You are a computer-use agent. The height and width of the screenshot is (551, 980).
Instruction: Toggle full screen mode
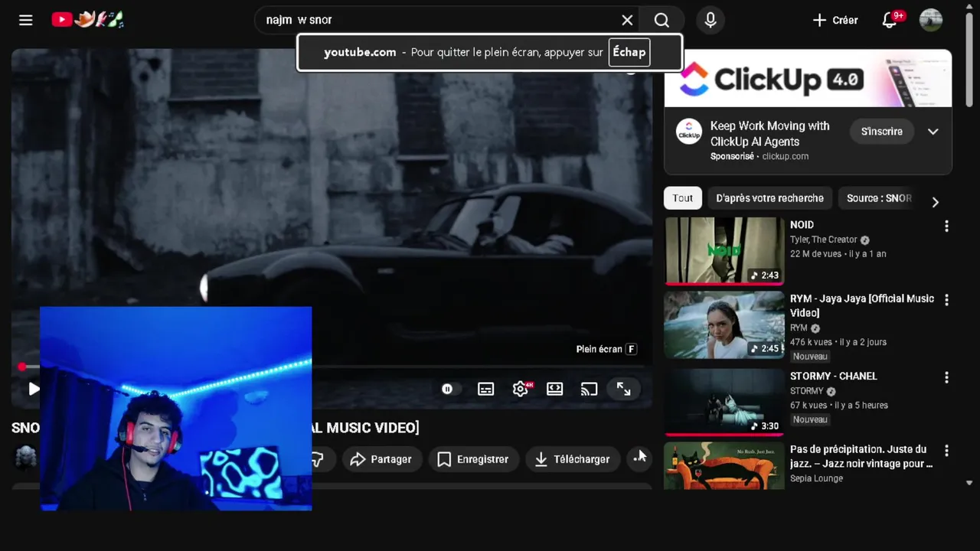(x=624, y=389)
